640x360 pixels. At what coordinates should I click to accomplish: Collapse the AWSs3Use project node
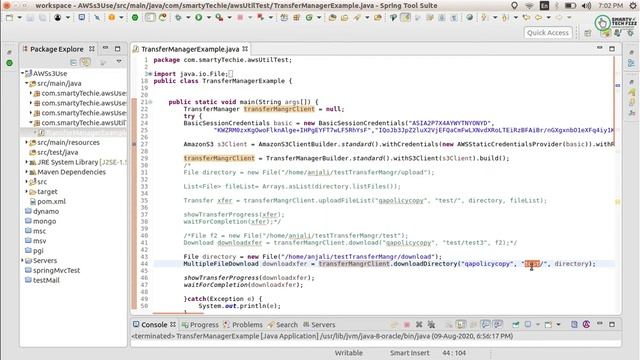(x=23, y=73)
